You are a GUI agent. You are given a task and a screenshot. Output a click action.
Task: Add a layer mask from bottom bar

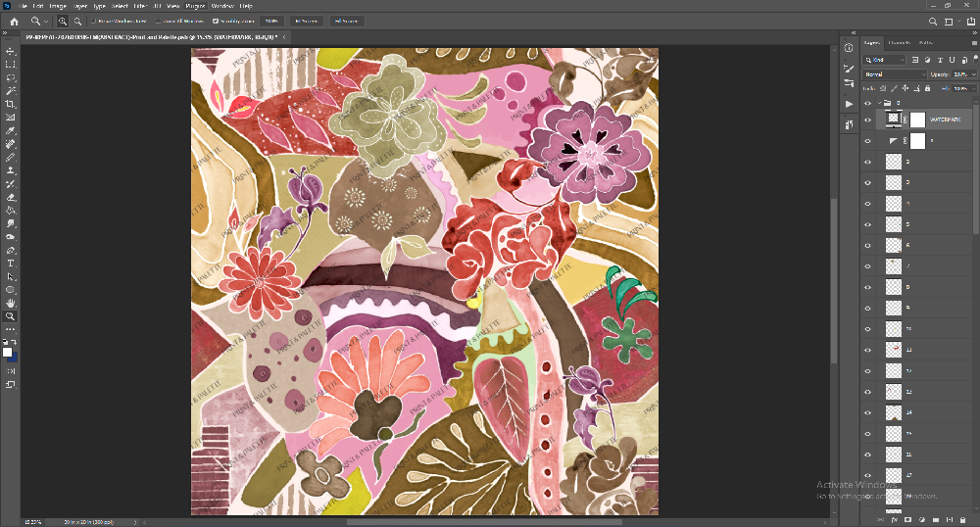(907, 519)
